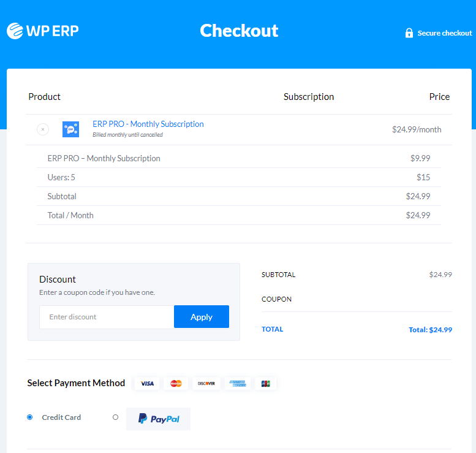Click the SUBTOTAL label in summary
476x453 pixels.
278,275
